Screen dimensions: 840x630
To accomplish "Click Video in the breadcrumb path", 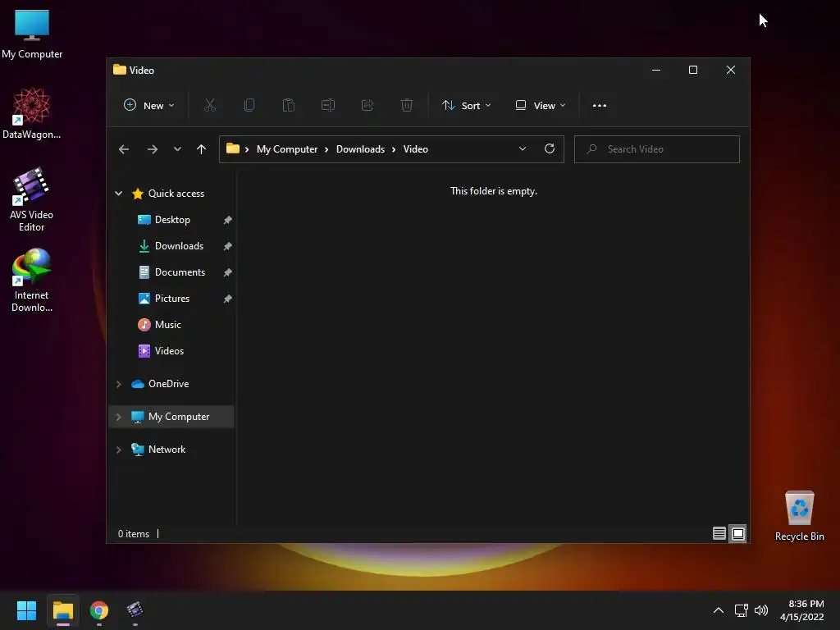I will click(x=415, y=149).
